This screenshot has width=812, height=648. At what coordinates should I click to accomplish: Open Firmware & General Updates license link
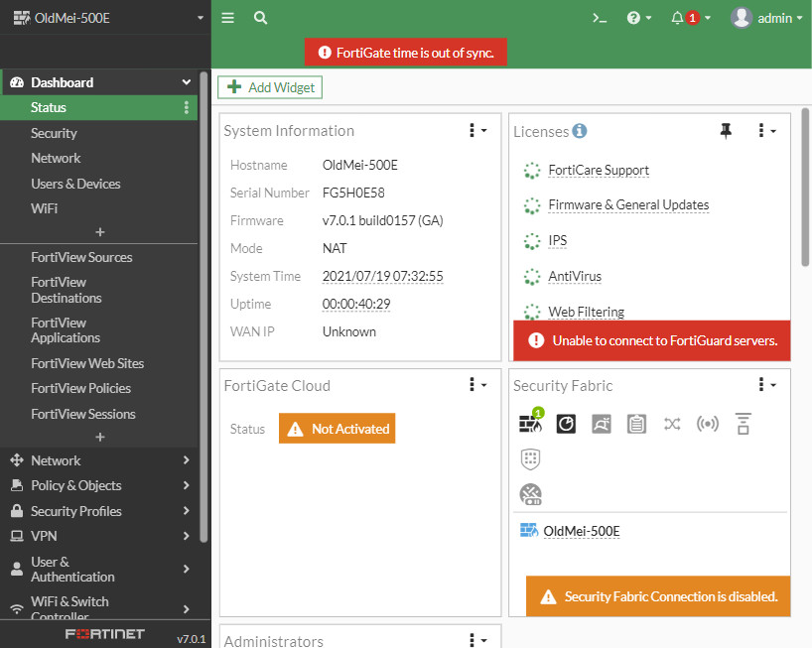628,205
